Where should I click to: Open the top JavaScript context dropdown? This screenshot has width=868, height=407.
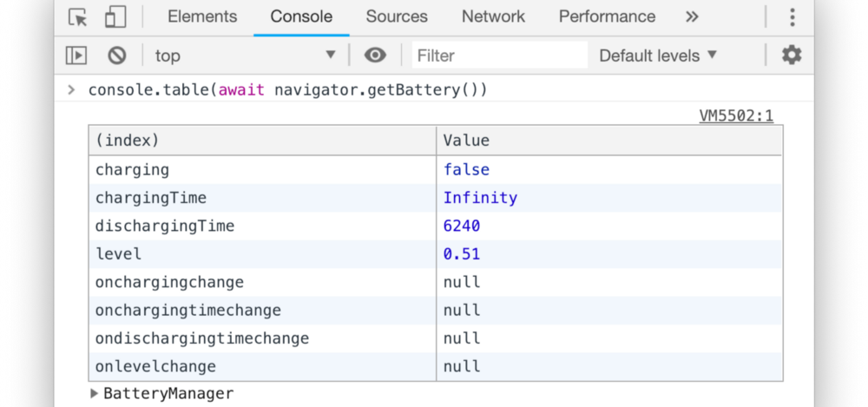pyautogui.click(x=245, y=56)
